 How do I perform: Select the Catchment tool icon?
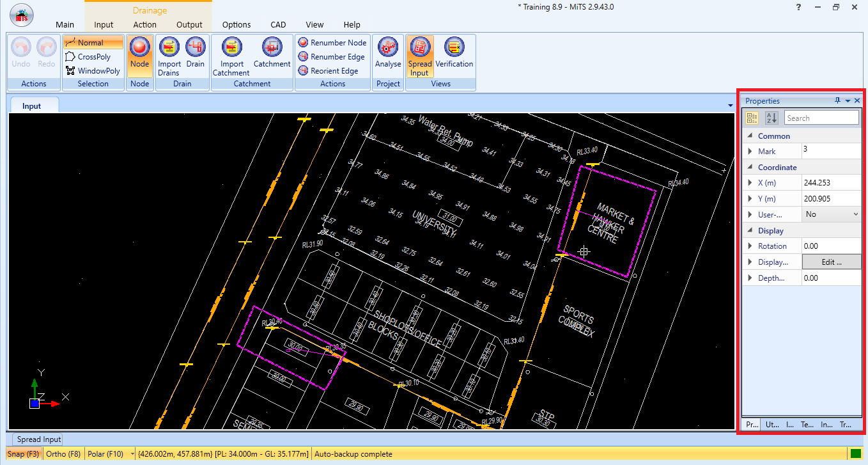click(272, 47)
